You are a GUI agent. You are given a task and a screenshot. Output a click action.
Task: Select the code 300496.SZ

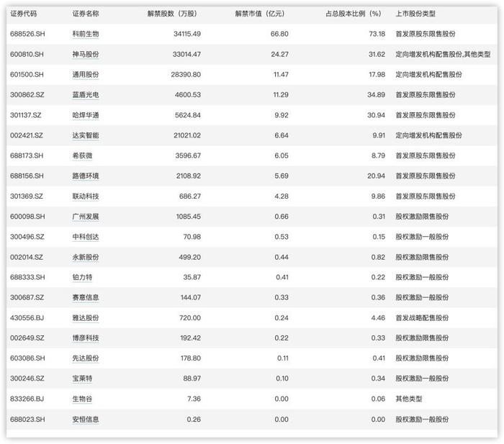(27, 237)
